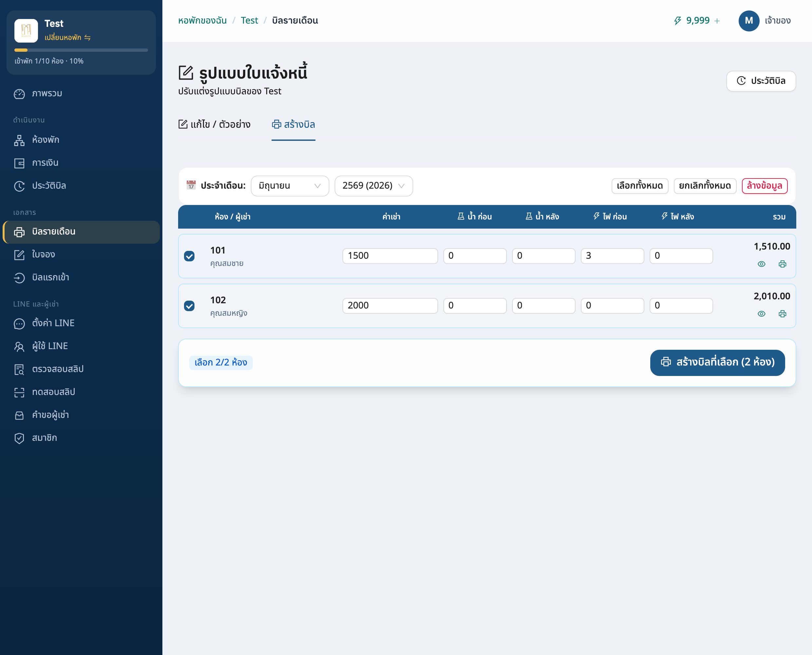Uncheck the checkbox for room 102

(x=189, y=306)
